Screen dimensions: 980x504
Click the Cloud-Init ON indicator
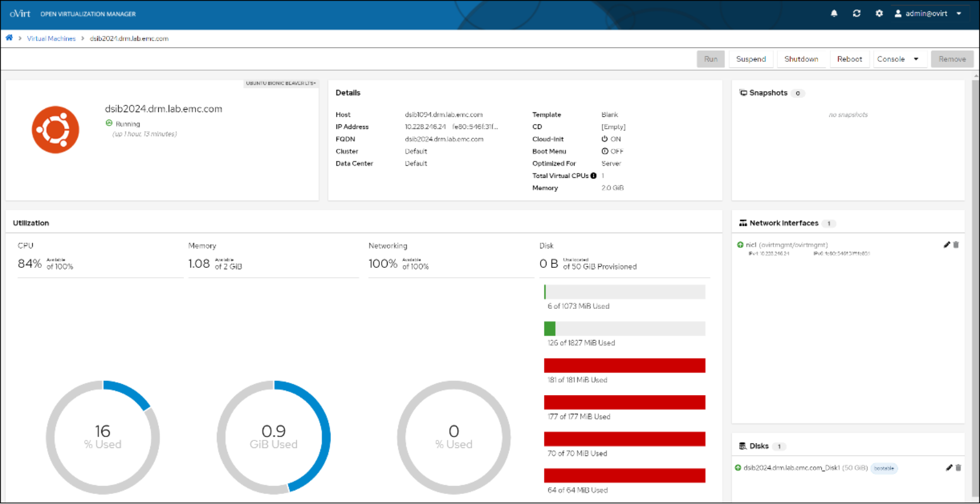coord(611,140)
